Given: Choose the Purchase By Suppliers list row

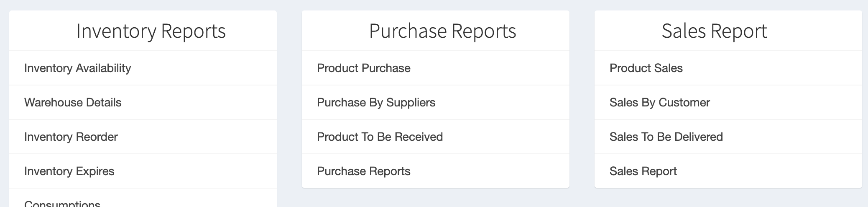Looking at the screenshot, I should click(436, 102).
